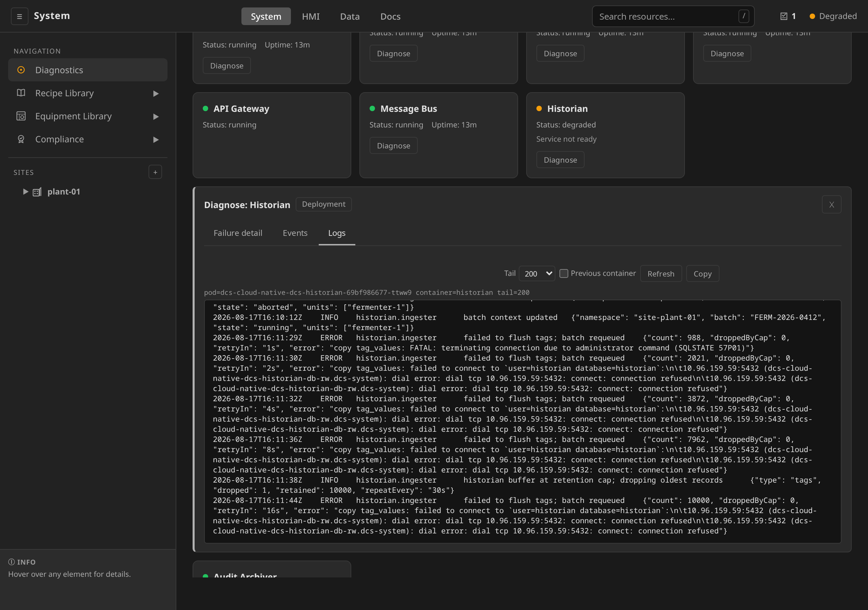Diagnose the Message Bus service
Viewport: 868px width, 610px height.
[393, 145]
